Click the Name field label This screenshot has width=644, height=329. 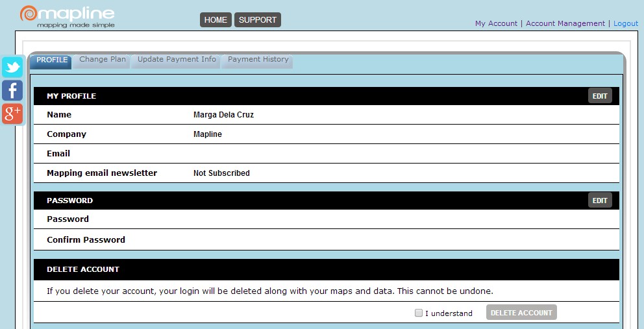coord(59,115)
